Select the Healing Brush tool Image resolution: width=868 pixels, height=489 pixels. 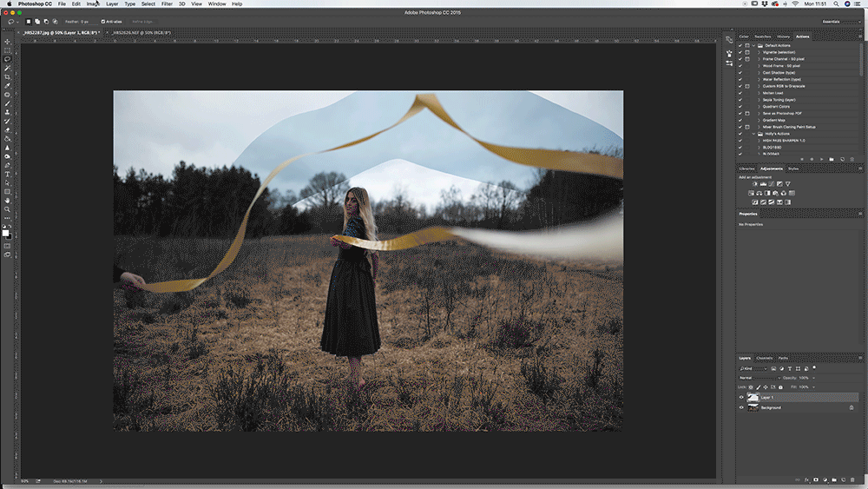point(7,95)
